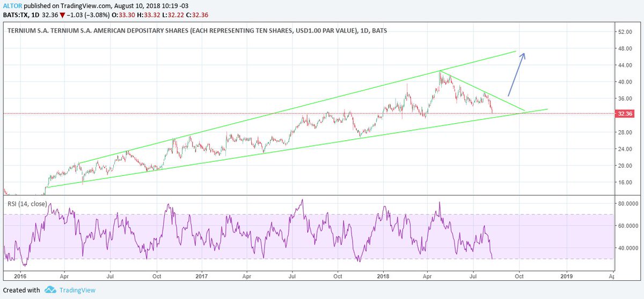The height and width of the screenshot is (299, 644).
Task: Click the TradingView logo icon in the footer
Action: tap(50, 290)
